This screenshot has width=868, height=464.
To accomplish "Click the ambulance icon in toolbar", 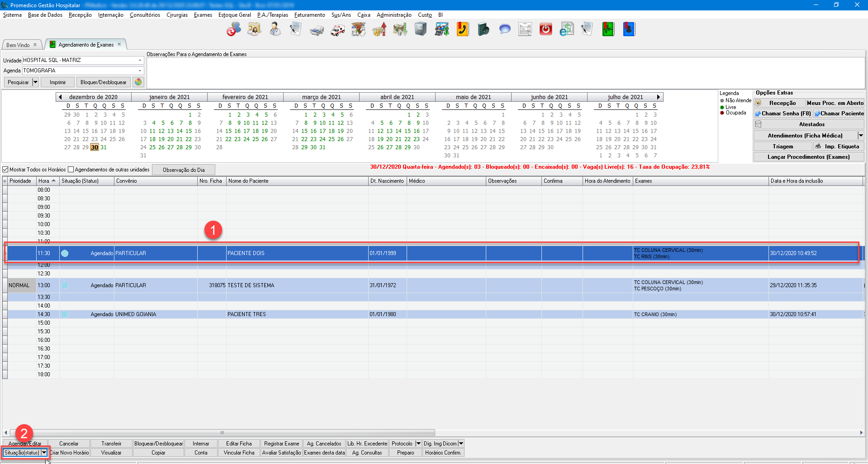I will [337, 30].
